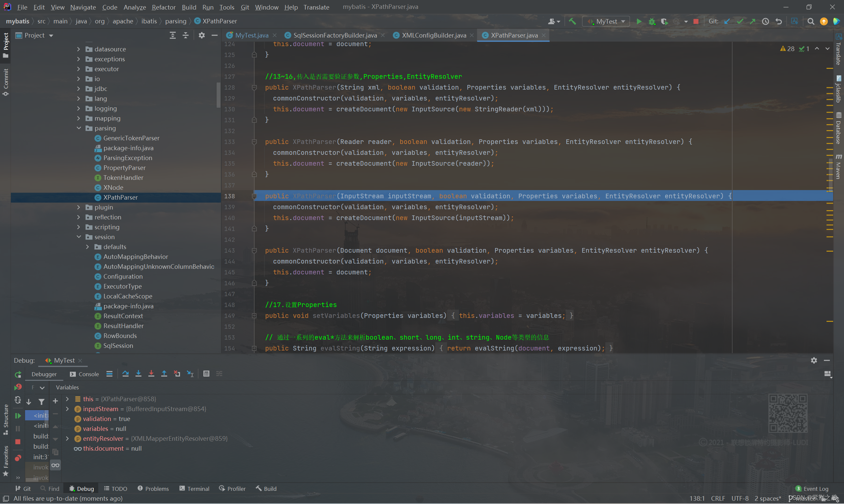The image size is (844, 504).
Task: Click the Step Over debug icon
Action: pyautogui.click(x=125, y=374)
